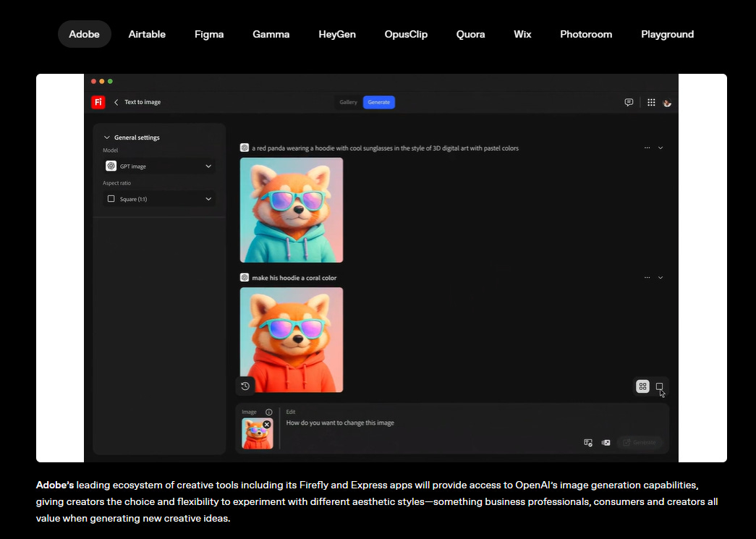Screen dimensions: 756x539
Task: Click the 'Text to image' title
Action: point(143,102)
